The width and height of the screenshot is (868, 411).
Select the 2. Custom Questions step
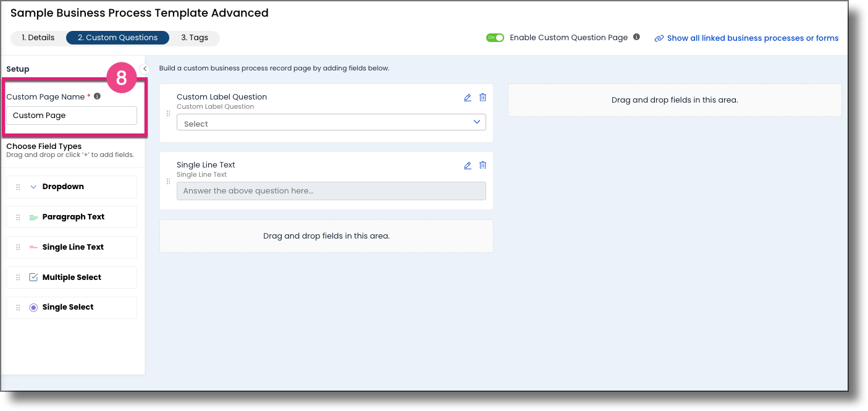[x=117, y=38]
